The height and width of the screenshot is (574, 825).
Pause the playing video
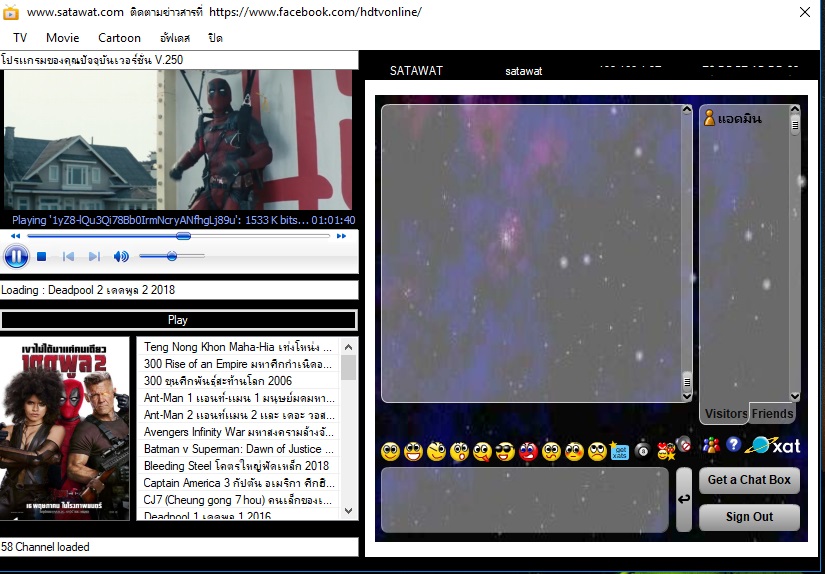(x=16, y=257)
